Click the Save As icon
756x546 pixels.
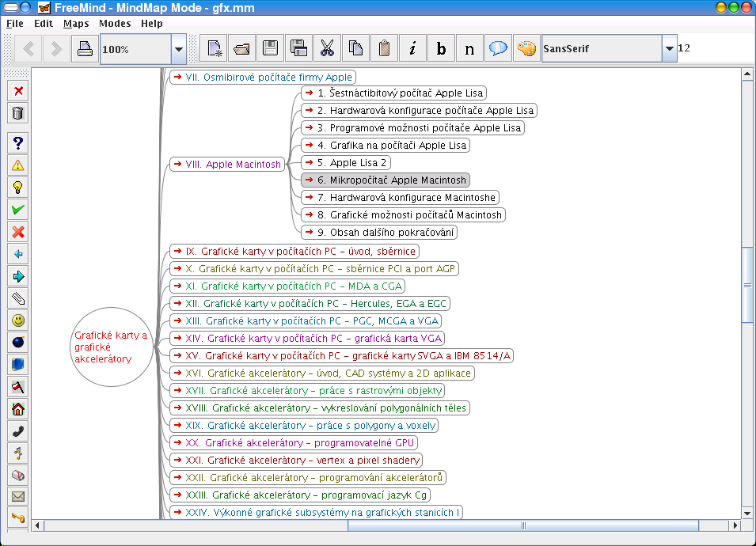pos(299,49)
